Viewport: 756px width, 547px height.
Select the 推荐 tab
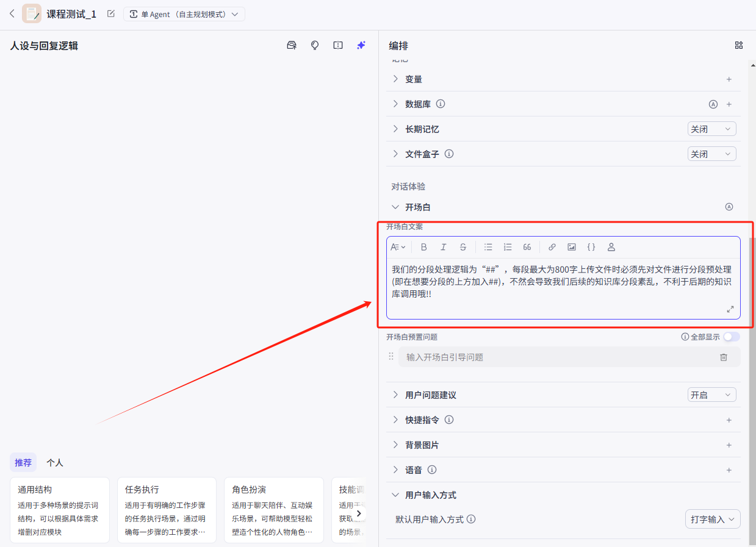pos(23,463)
